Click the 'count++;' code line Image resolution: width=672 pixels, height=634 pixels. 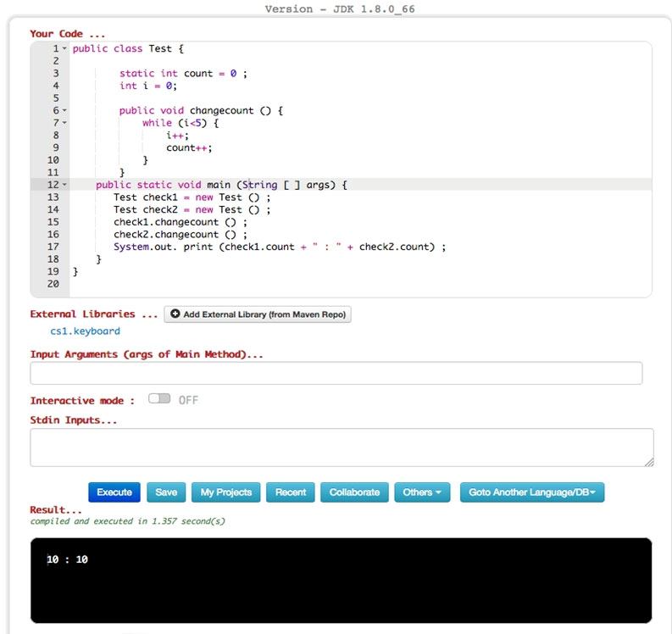189,147
